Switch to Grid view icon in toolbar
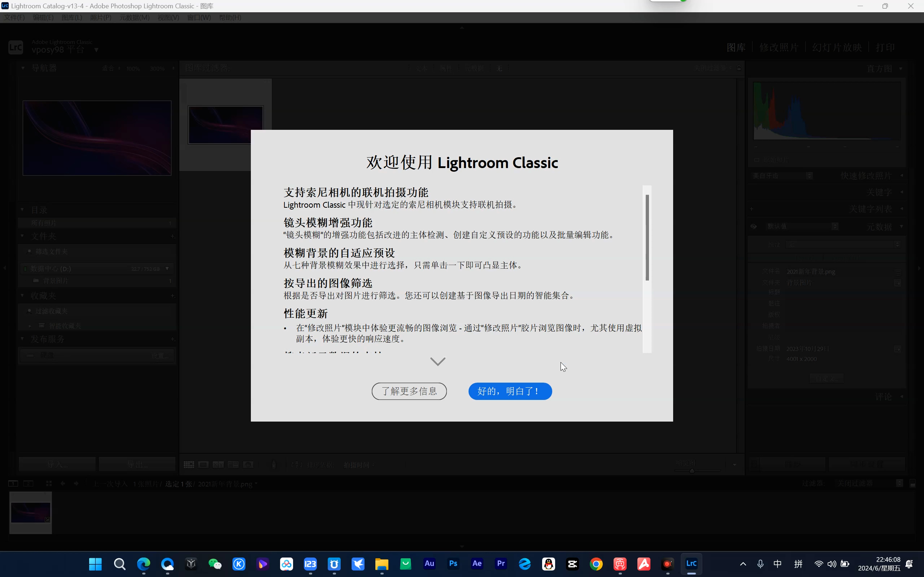The image size is (924, 577). (x=189, y=464)
